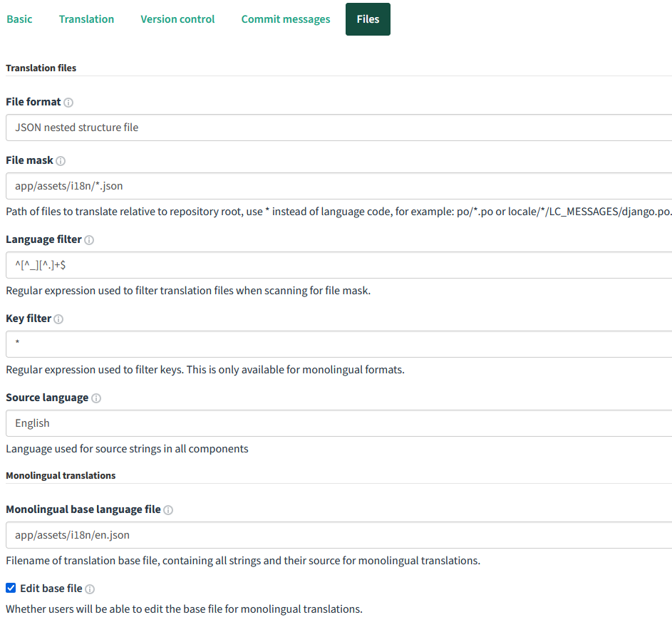The height and width of the screenshot is (617, 672).
Task: Focus the File mask input field
Action: (338, 186)
